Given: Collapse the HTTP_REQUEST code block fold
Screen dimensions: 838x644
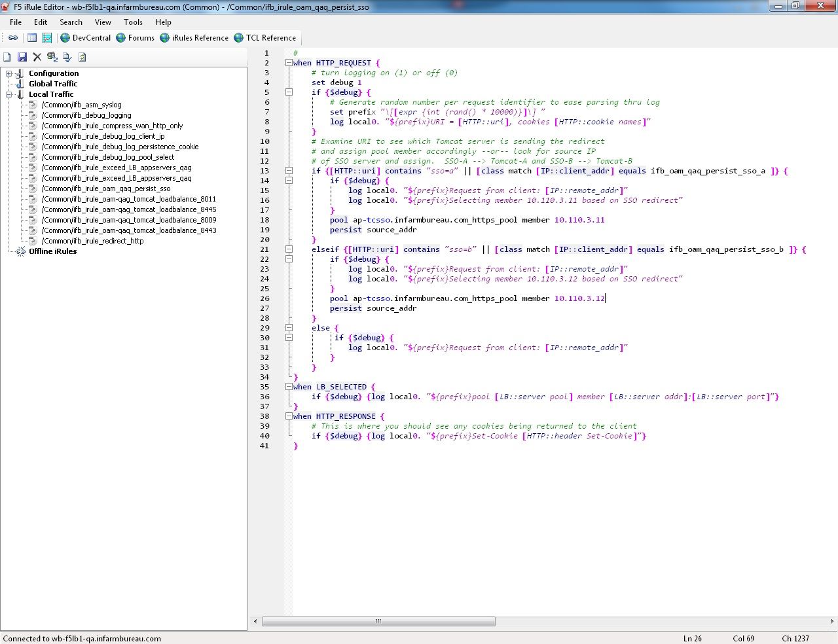Looking at the screenshot, I should pyautogui.click(x=289, y=63).
